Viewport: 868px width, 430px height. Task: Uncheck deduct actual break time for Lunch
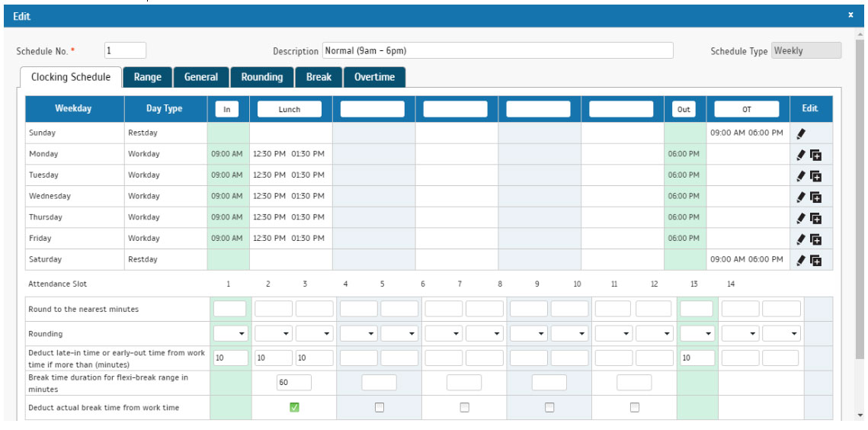(294, 407)
